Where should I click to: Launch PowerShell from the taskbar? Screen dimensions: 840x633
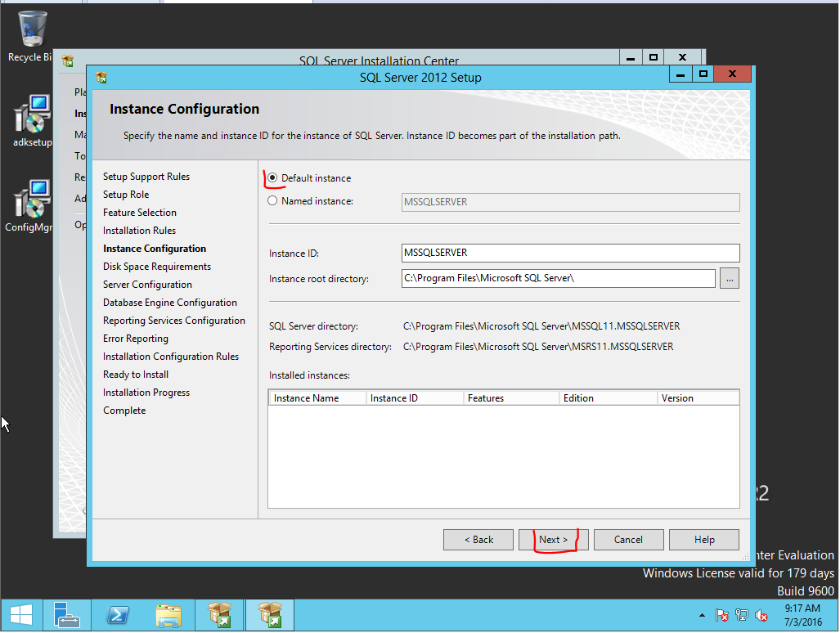pyautogui.click(x=117, y=615)
